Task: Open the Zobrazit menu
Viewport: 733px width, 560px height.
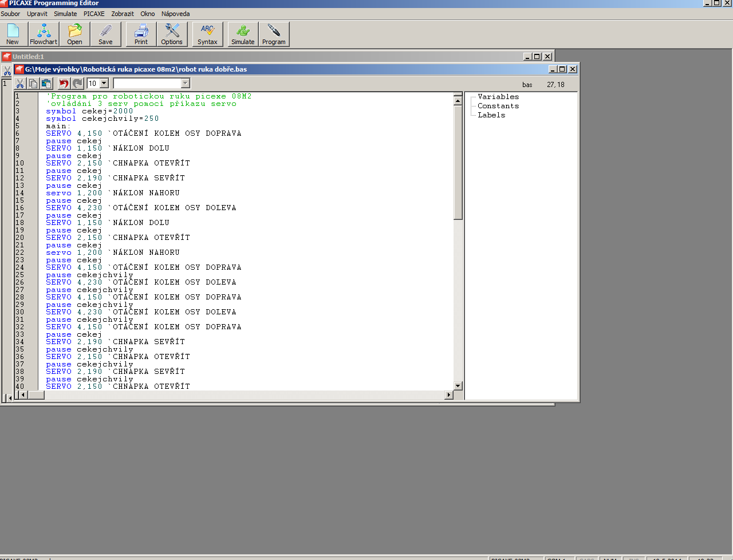Action: pyautogui.click(x=123, y=14)
